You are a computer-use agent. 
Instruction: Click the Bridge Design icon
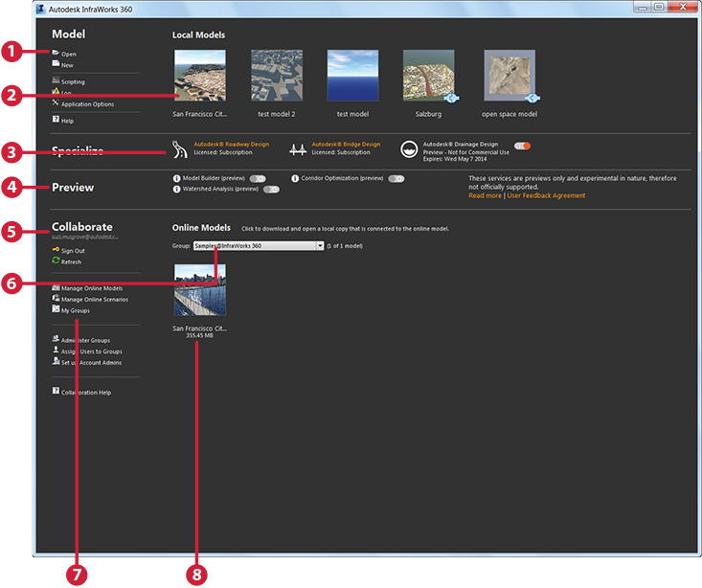tap(297, 149)
